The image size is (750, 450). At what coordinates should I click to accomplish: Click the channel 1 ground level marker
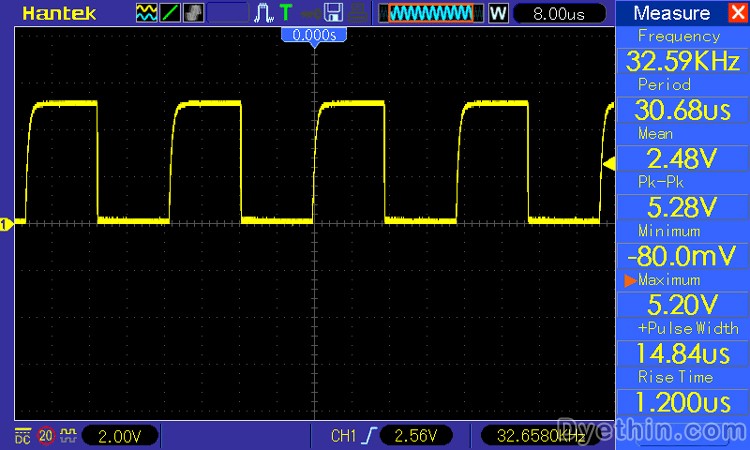coord(6,224)
